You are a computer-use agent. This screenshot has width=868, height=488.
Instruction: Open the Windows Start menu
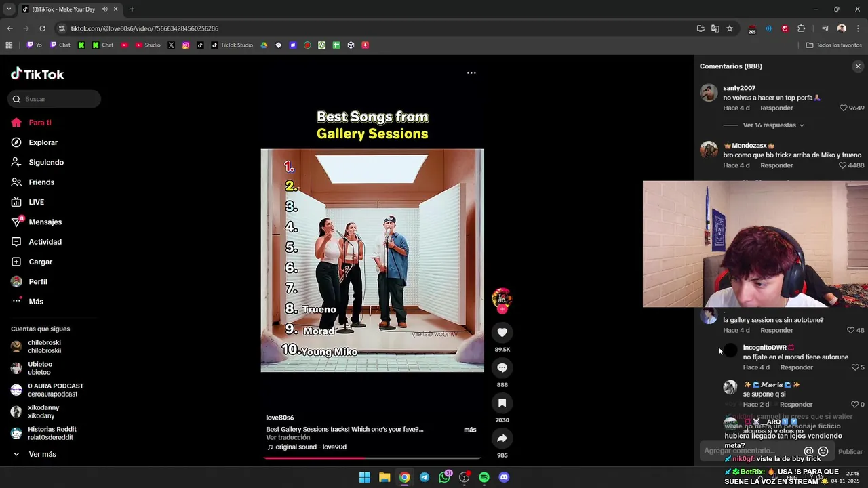pos(364,477)
